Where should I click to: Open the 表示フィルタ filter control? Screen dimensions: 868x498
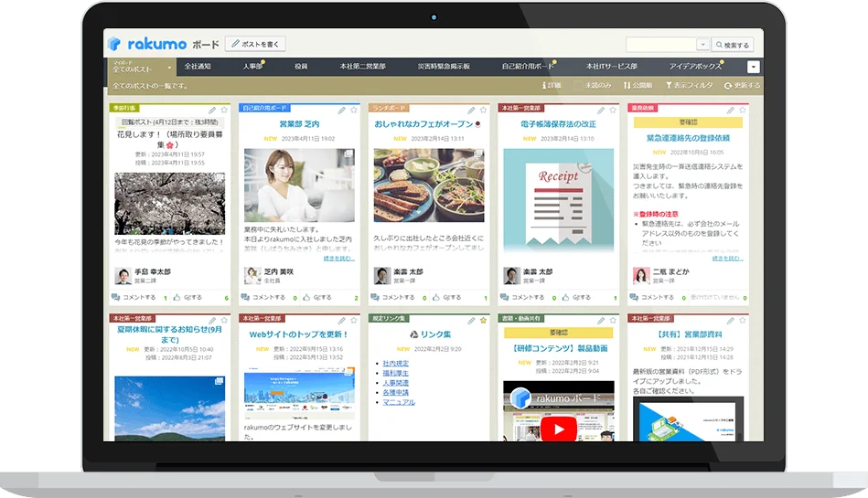click(x=690, y=85)
